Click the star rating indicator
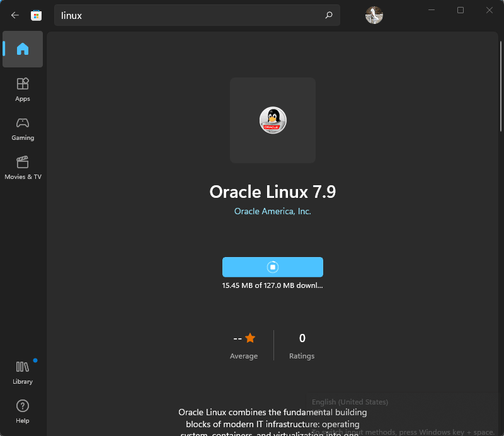This screenshot has width=504, height=436. click(249, 338)
